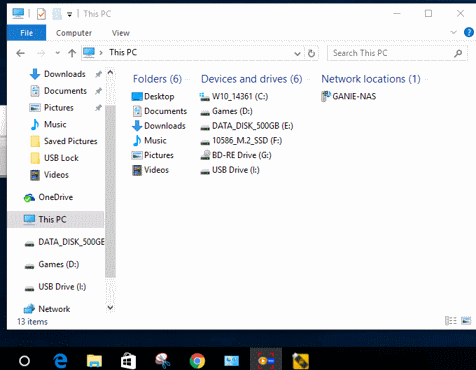Open Windows Store from taskbar
This screenshot has width=476, height=370.
(x=128, y=361)
